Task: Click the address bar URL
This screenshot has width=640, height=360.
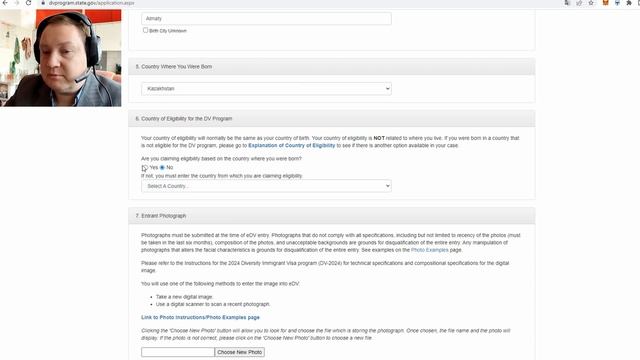Action: [x=91, y=3]
